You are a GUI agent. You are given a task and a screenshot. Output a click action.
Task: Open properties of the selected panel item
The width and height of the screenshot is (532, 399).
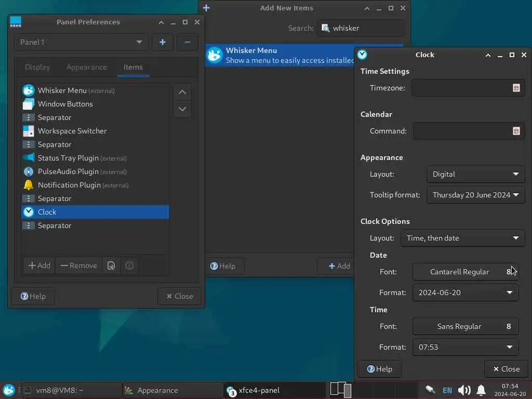[x=111, y=265]
